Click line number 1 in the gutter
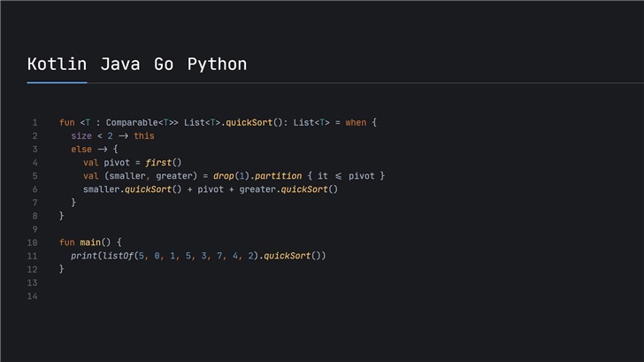This screenshot has height=362, width=644. [34, 123]
